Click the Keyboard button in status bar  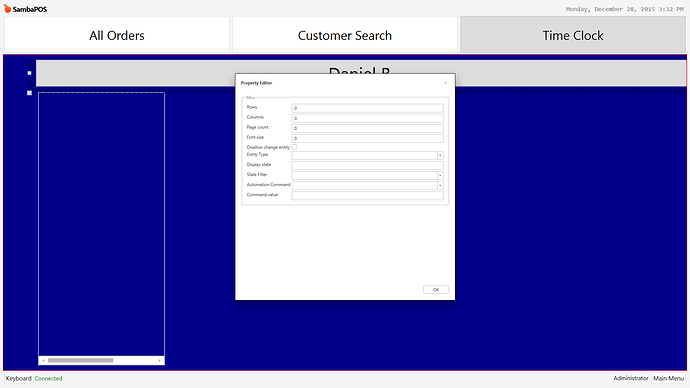(18, 378)
